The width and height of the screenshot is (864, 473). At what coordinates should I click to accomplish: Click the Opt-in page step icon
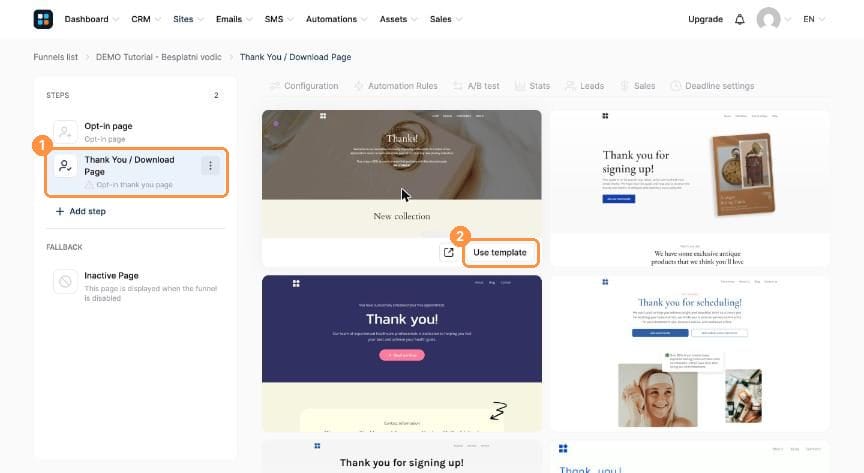(x=65, y=132)
